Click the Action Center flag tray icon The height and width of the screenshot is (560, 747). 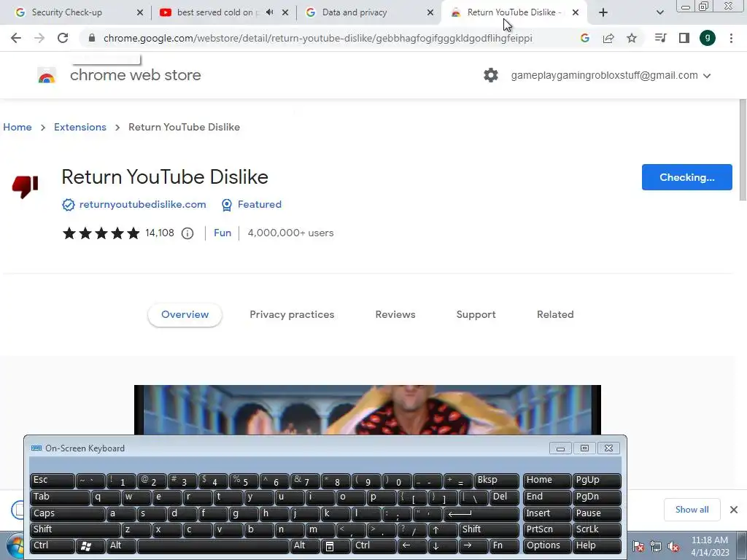coord(639,546)
